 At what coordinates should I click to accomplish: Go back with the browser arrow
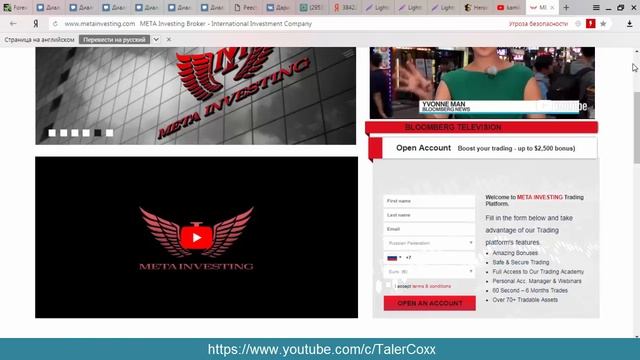13,24
